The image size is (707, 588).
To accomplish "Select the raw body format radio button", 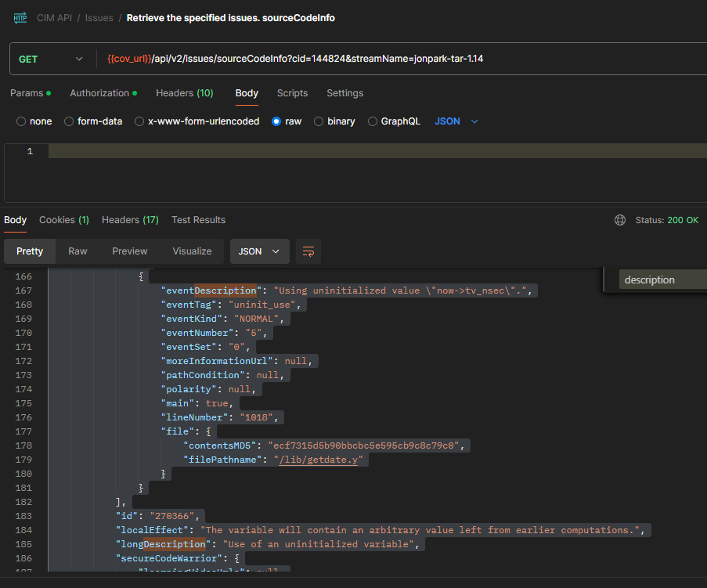I will click(278, 121).
